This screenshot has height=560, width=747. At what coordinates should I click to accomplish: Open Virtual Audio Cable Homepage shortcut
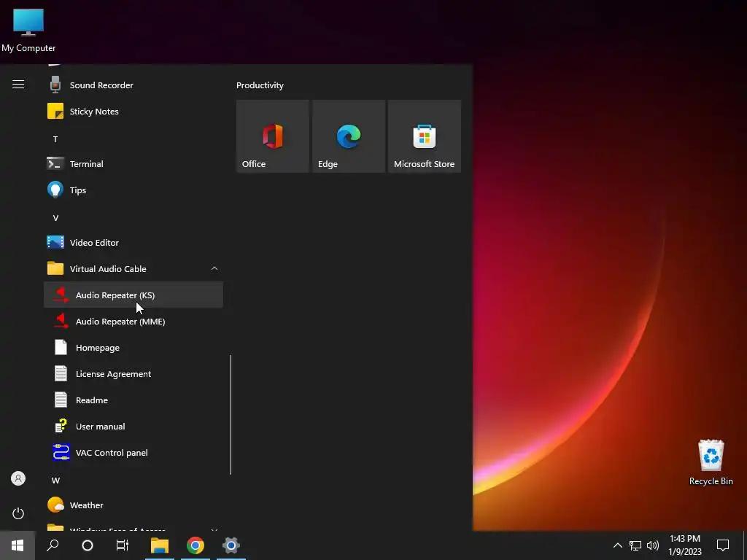tap(133, 348)
